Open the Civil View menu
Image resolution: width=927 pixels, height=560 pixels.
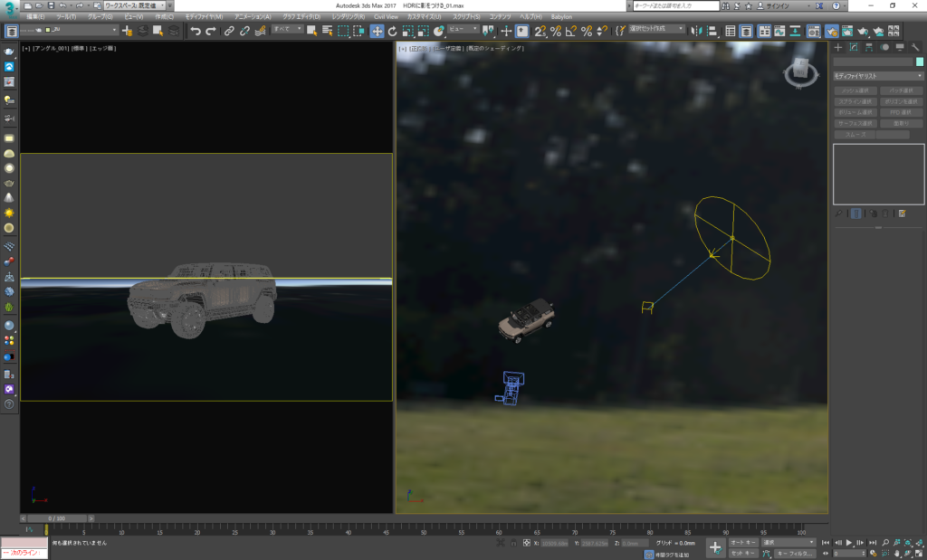coord(386,16)
